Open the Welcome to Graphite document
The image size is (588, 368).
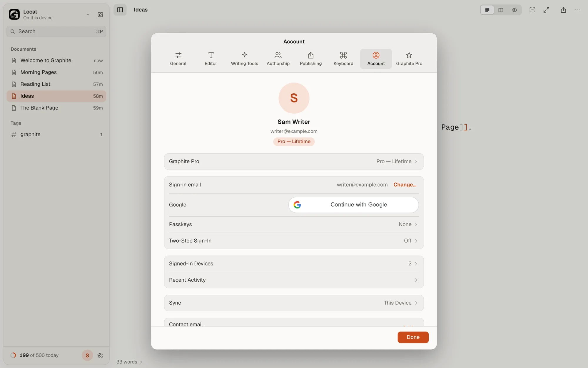click(56, 61)
